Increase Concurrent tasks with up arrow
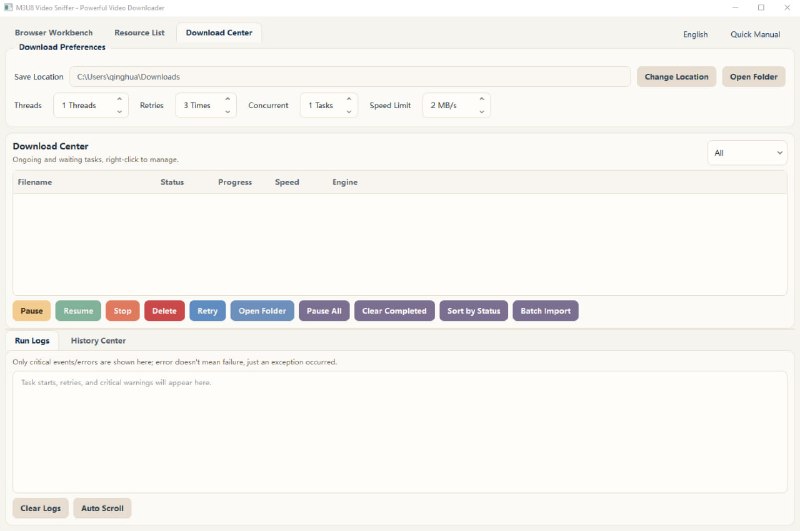 click(x=349, y=99)
